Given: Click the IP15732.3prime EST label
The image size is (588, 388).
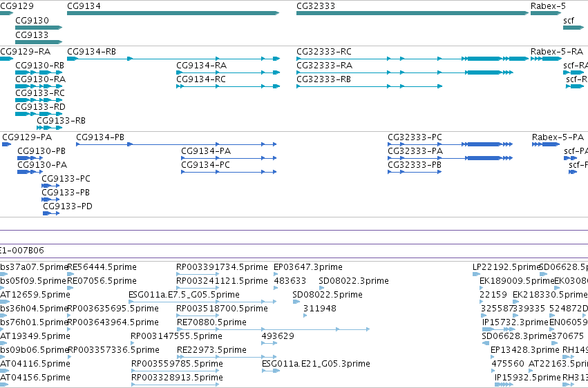Looking at the screenshot, I should tap(515, 322).
